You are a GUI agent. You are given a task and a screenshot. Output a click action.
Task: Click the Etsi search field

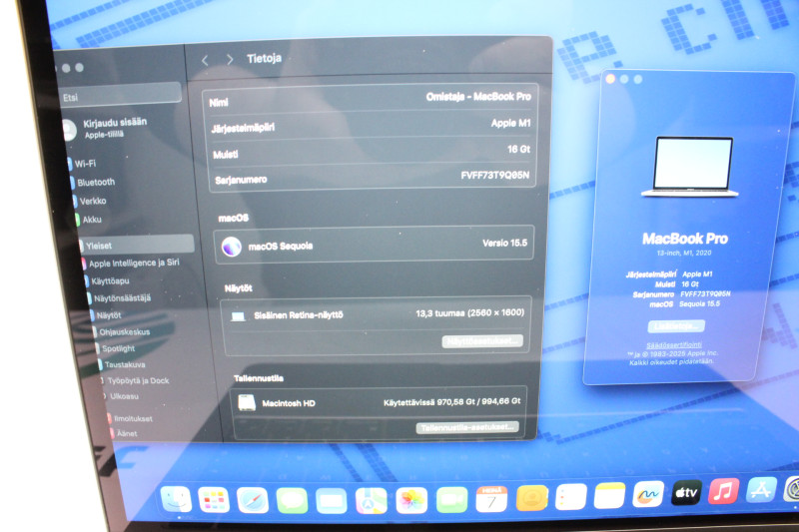[x=119, y=95]
